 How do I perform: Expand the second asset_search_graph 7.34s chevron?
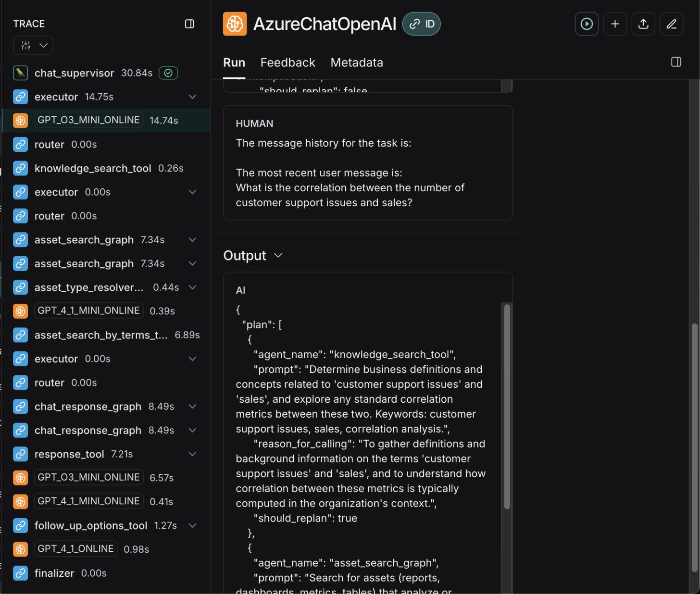coord(192,264)
